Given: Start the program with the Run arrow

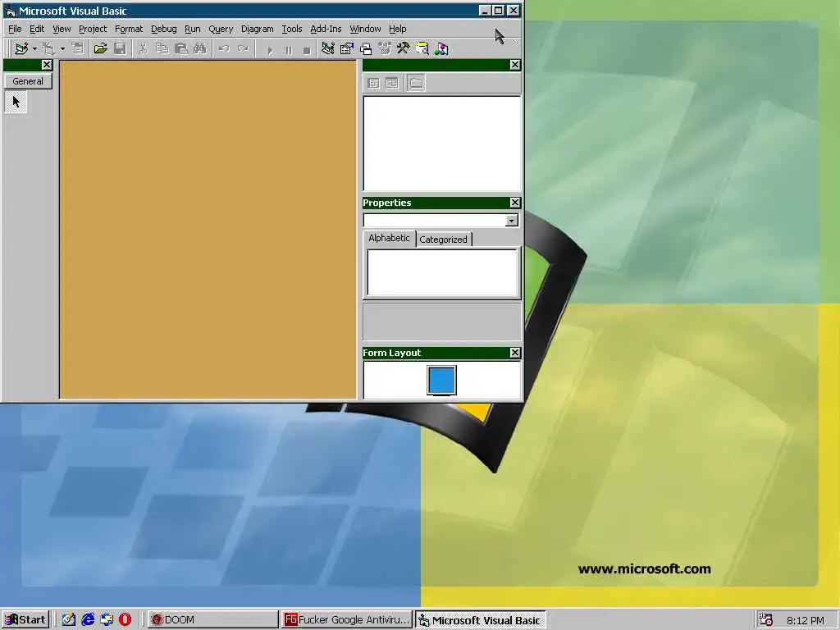Looking at the screenshot, I should tap(270, 50).
